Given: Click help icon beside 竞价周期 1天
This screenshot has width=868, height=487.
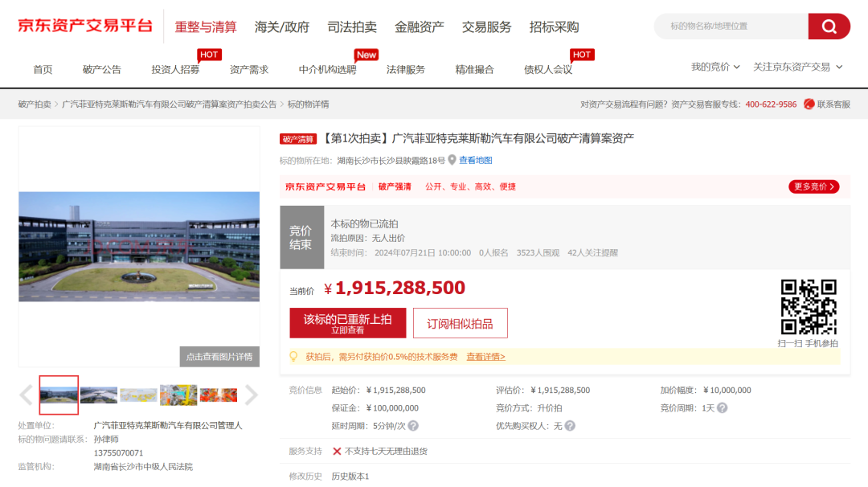Looking at the screenshot, I should point(722,408).
